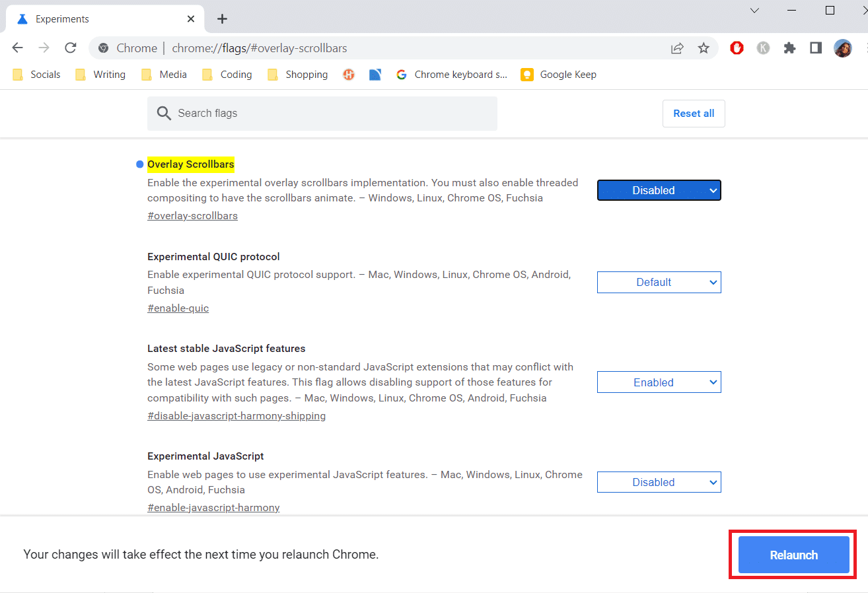Viewport: 868px width, 593px height.
Task: Open the blue document bookmark icon
Action: click(x=375, y=75)
